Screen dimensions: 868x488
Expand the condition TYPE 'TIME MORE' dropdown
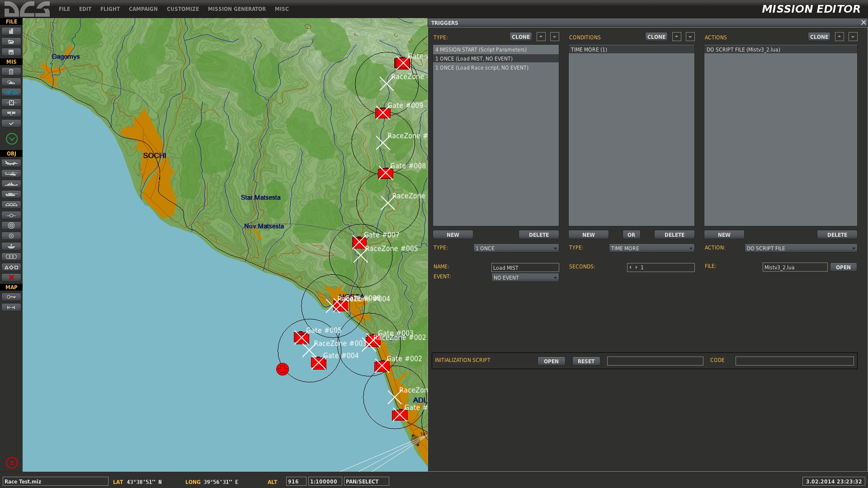(x=652, y=248)
